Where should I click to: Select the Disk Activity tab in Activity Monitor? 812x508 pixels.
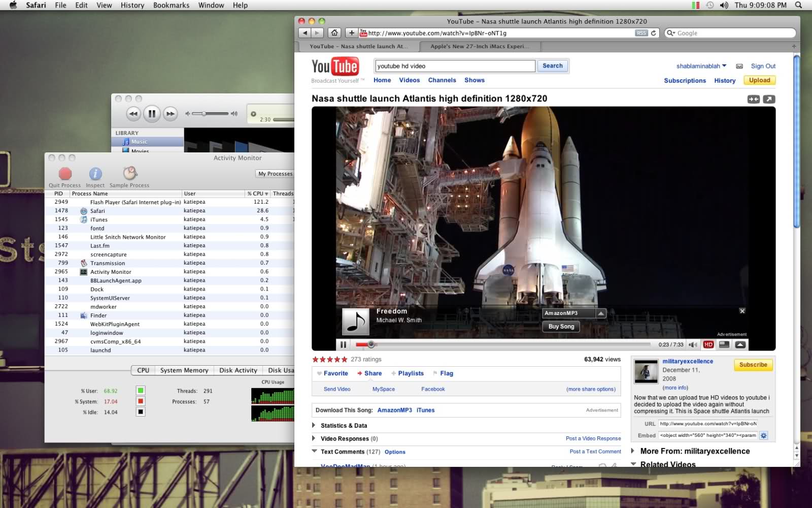[238, 370]
